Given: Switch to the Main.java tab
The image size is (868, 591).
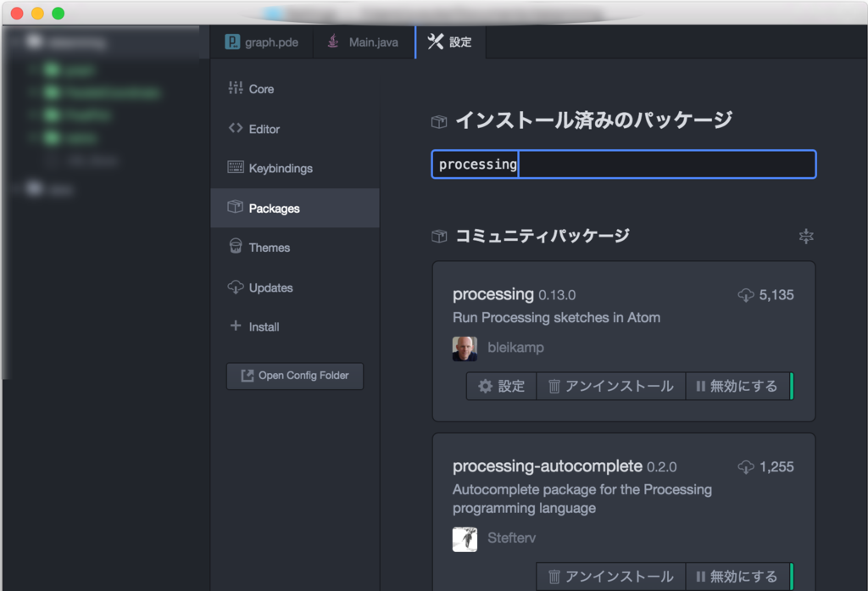Looking at the screenshot, I should point(364,42).
